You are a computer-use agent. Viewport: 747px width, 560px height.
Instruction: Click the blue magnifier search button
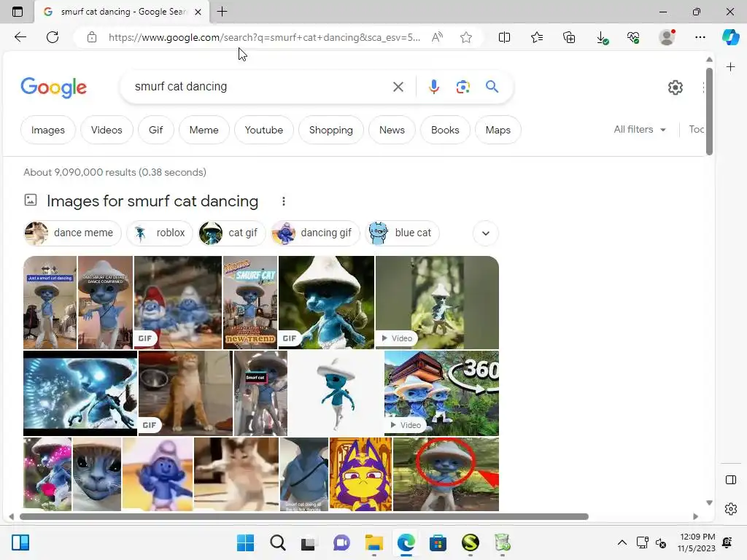coord(492,87)
